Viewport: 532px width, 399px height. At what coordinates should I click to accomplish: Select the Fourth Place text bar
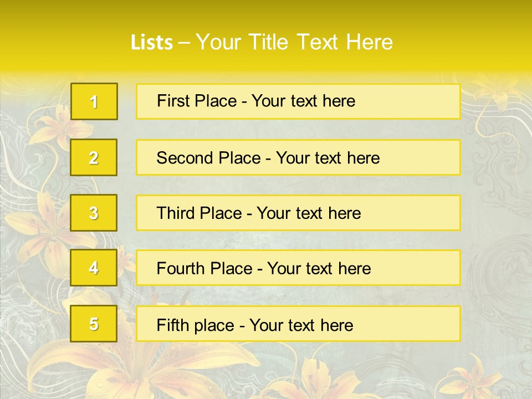pyautogui.click(x=298, y=268)
